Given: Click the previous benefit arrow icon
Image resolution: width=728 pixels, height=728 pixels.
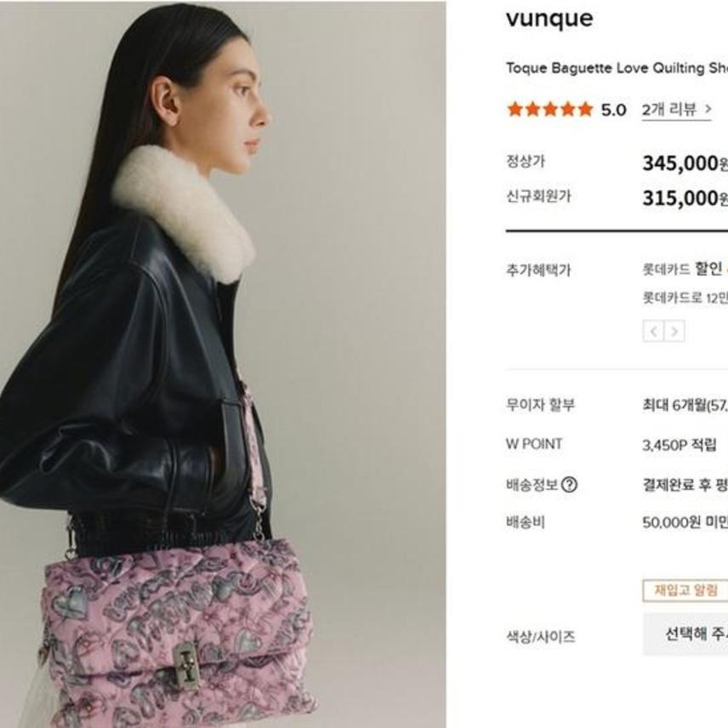Looking at the screenshot, I should pos(653,331).
